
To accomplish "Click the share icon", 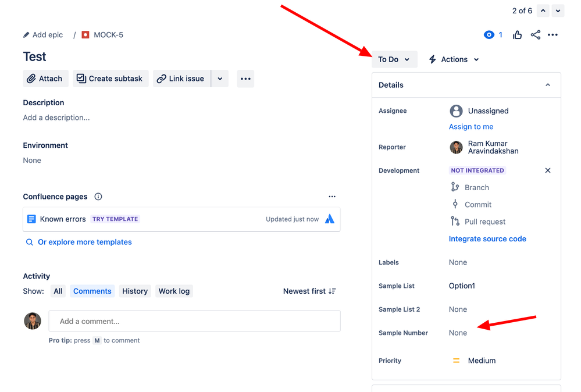I will [x=535, y=35].
